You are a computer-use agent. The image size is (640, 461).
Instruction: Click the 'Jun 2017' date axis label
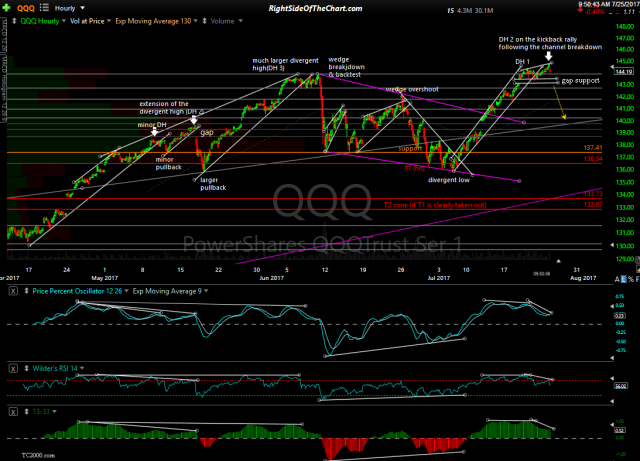click(271, 278)
